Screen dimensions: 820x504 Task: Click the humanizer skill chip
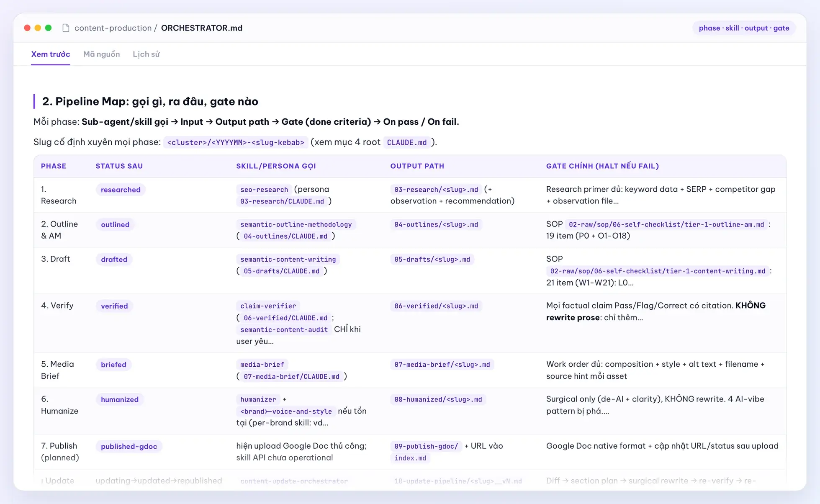click(258, 399)
